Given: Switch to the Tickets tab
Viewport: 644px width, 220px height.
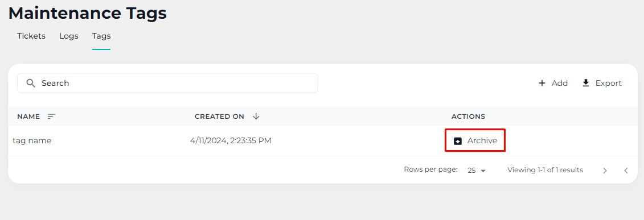Looking at the screenshot, I should 31,36.
